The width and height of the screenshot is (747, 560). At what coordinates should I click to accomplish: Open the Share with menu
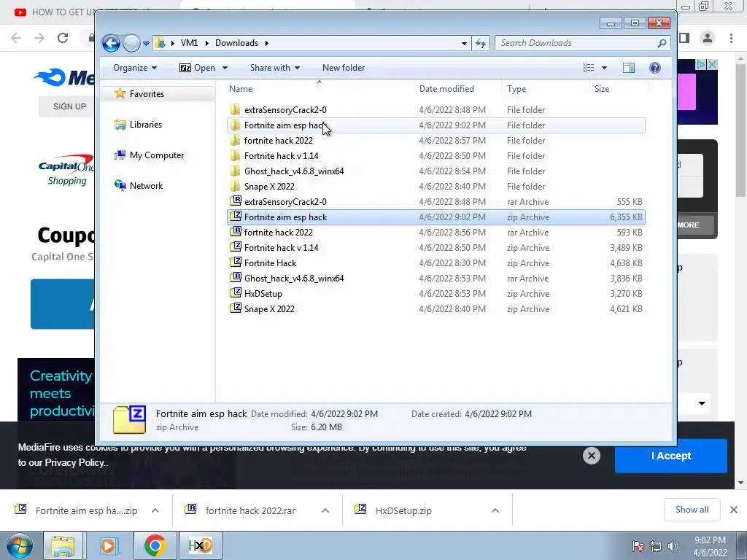[x=275, y=68]
